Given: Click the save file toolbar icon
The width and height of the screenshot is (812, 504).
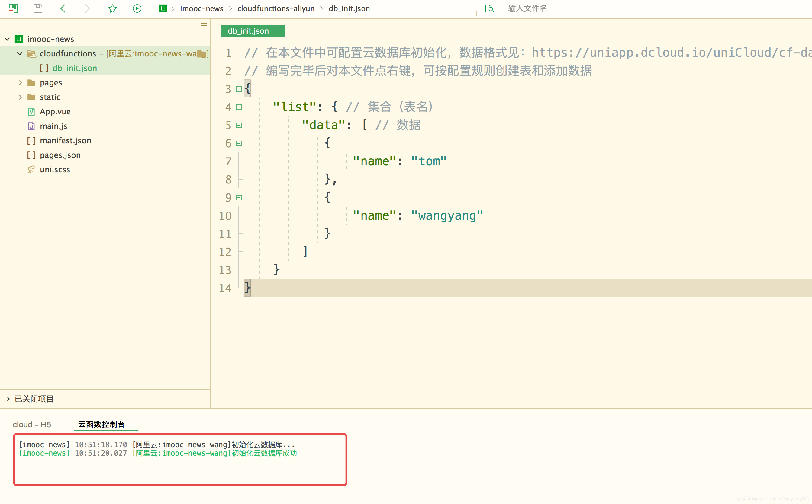Looking at the screenshot, I should (38, 8).
